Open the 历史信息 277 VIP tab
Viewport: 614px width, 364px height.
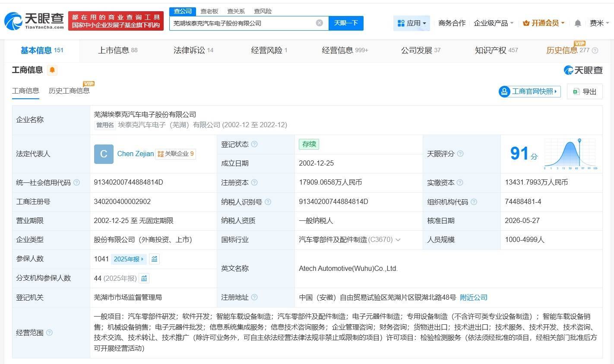coord(568,50)
